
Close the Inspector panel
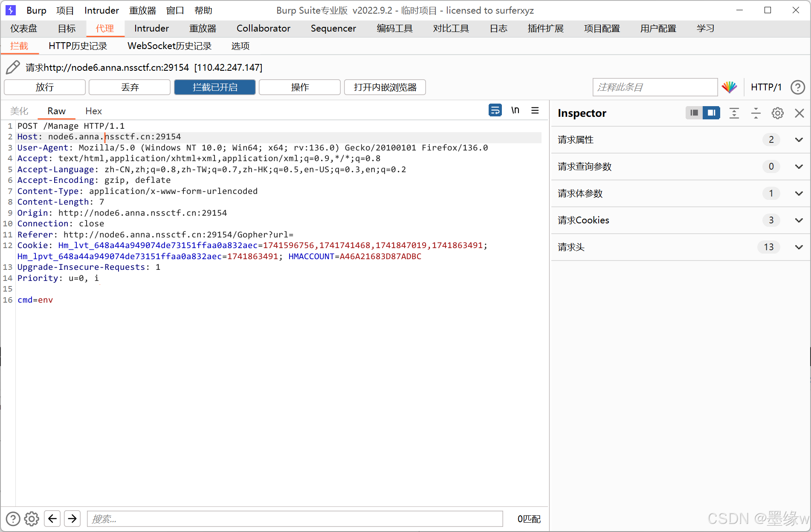pyautogui.click(x=799, y=113)
